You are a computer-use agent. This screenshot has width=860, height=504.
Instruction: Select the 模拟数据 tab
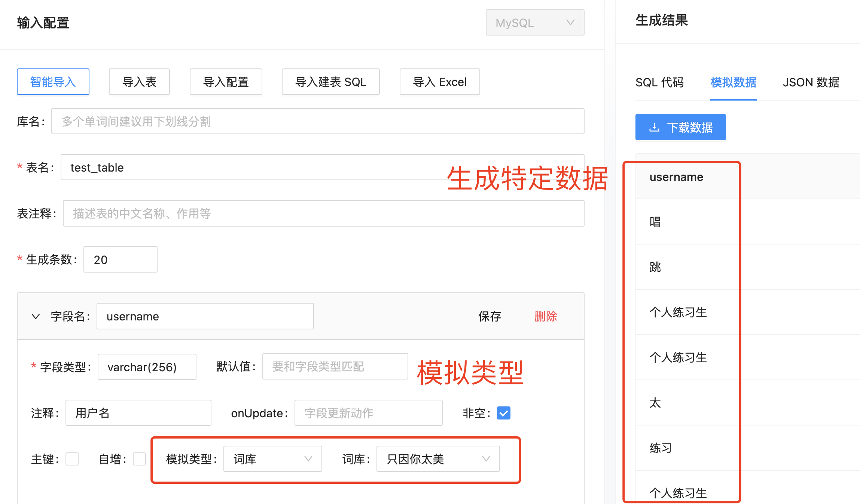tap(733, 82)
